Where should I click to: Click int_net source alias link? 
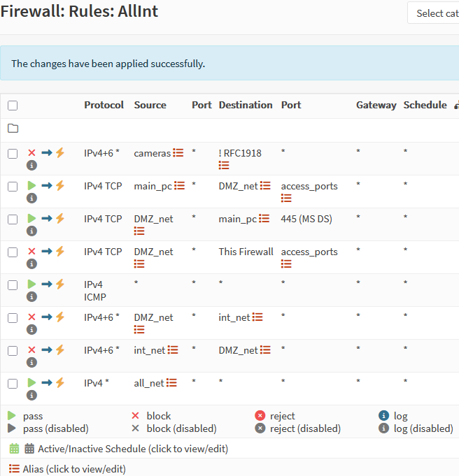(x=149, y=350)
